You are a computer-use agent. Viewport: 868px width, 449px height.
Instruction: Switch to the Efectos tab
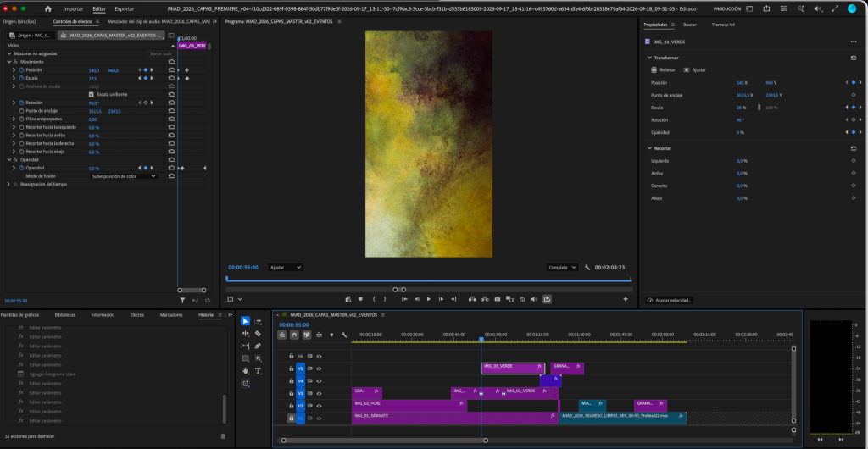136,314
